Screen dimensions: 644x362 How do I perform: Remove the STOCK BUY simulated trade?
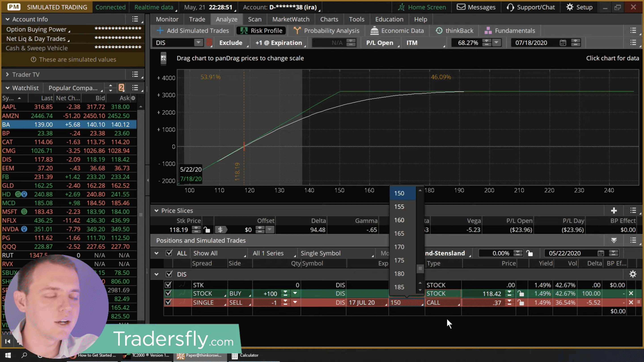[631, 294]
